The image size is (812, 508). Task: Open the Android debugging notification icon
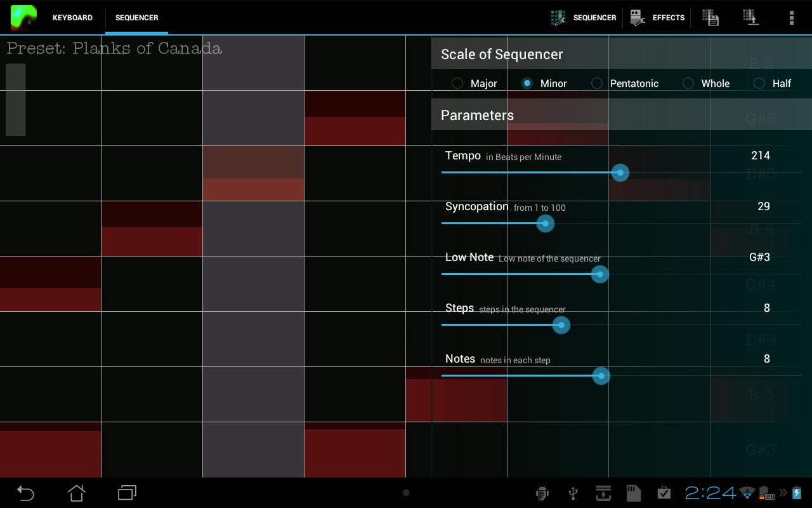(x=542, y=493)
